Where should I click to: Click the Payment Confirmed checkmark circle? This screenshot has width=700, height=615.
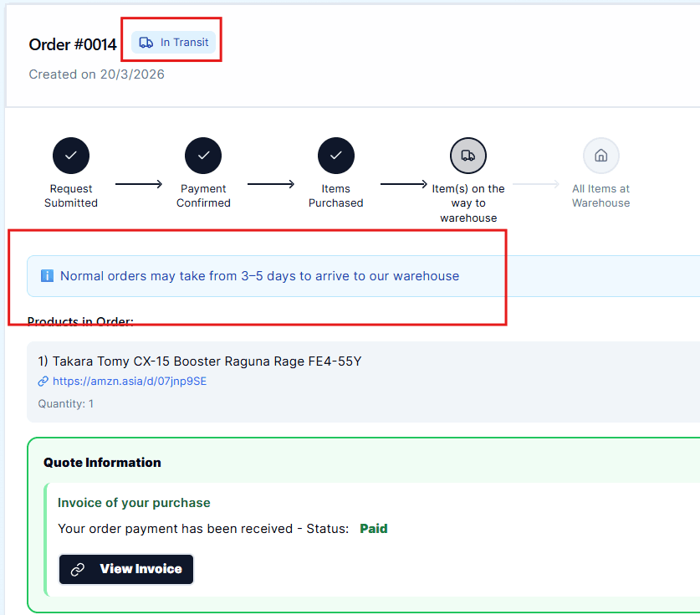203,156
